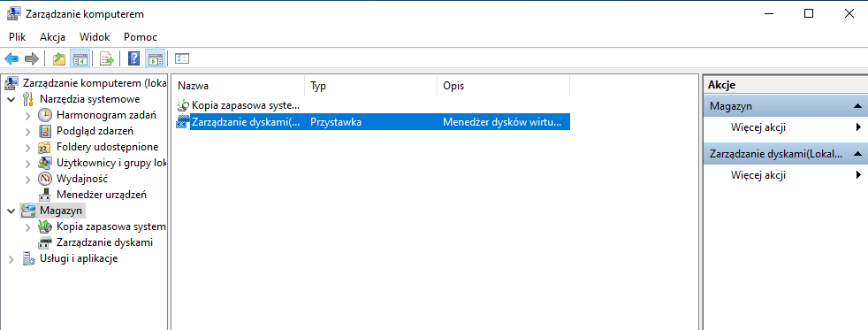
Task: Select Wydajność label in tree
Action: pyautogui.click(x=82, y=179)
